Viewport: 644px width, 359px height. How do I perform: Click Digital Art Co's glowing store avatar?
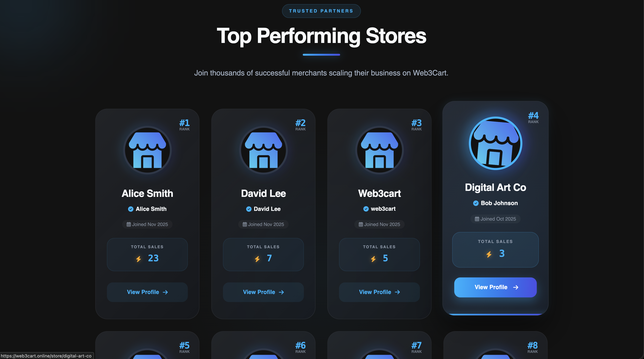click(x=495, y=143)
